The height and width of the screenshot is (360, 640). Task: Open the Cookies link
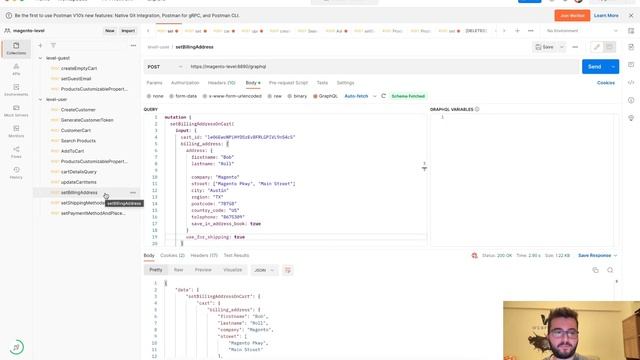click(x=606, y=83)
